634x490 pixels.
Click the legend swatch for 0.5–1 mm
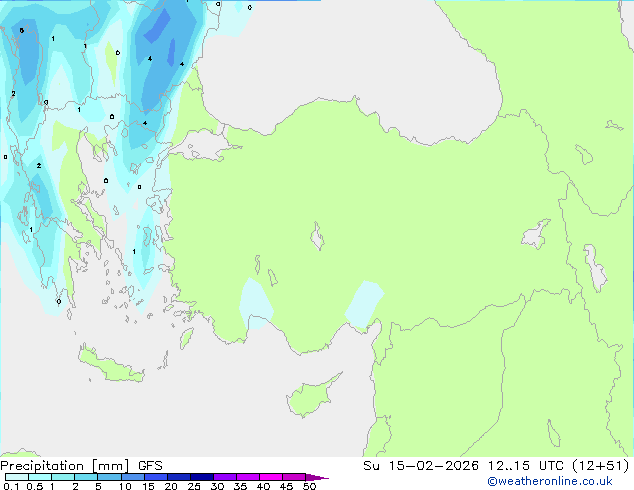40,477
